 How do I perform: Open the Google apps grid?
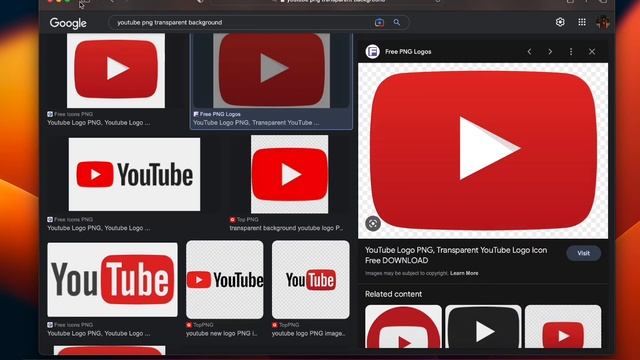[x=582, y=22]
